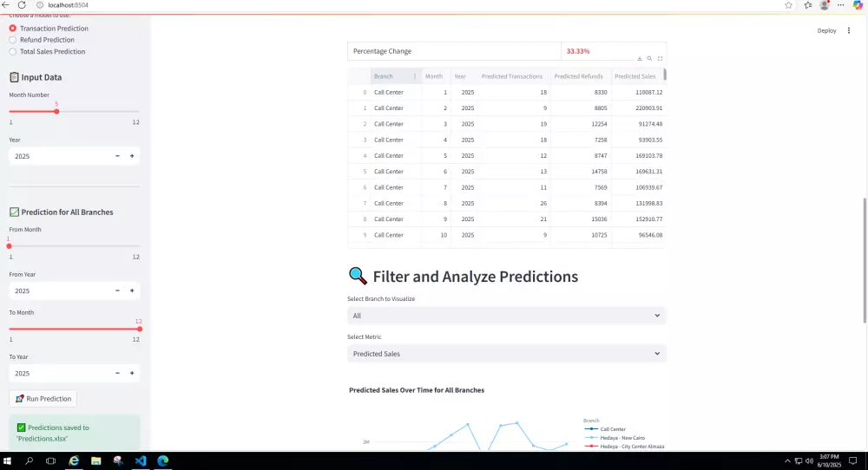Sort by Predicted Transactions column header

[512, 76]
